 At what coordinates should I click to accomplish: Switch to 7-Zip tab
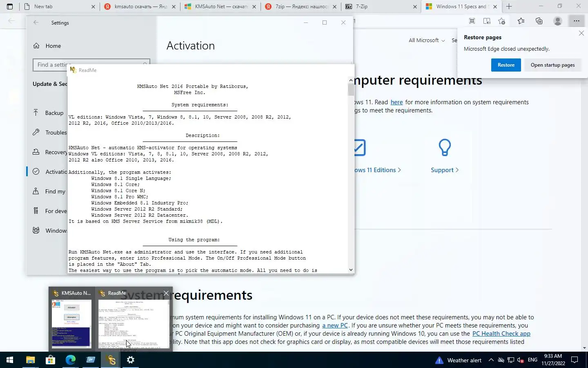[381, 7]
